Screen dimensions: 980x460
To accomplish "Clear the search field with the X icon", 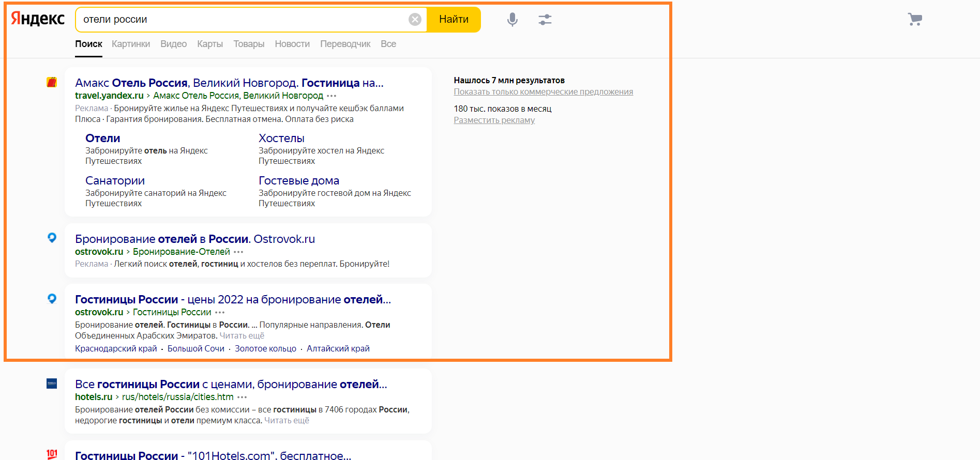I will point(415,20).
